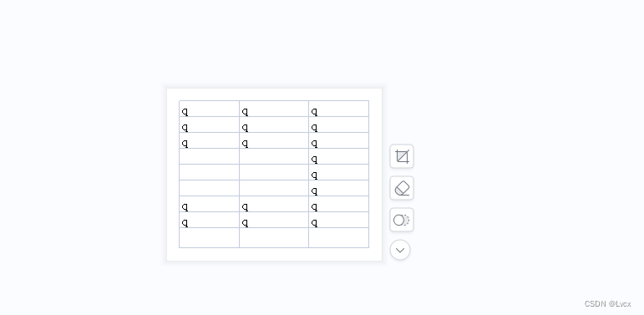Click the empty cell in fifth row, middle column
This screenshot has height=315, width=644.
tap(274, 172)
